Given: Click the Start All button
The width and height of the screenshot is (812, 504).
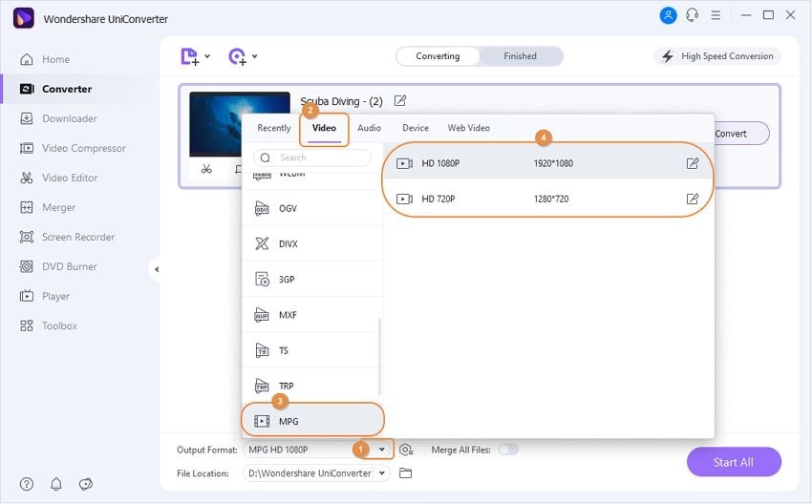Looking at the screenshot, I should (734, 462).
